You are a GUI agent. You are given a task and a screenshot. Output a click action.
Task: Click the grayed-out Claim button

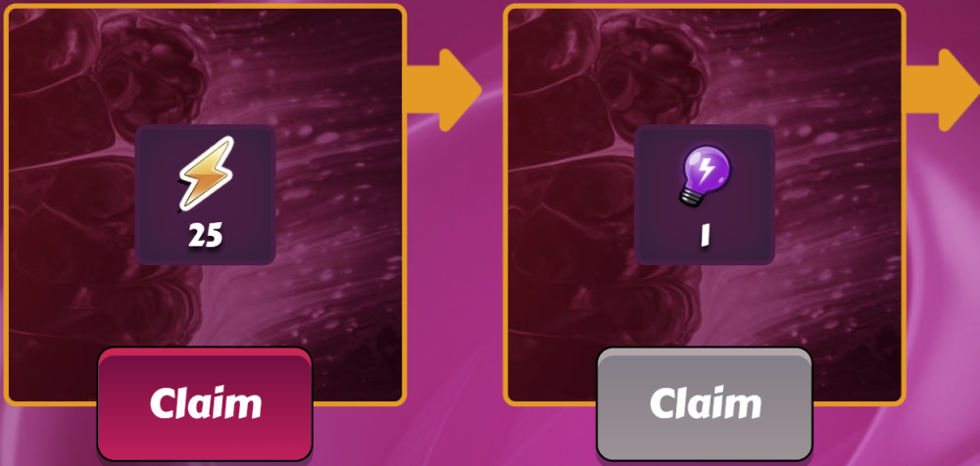click(705, 404)
